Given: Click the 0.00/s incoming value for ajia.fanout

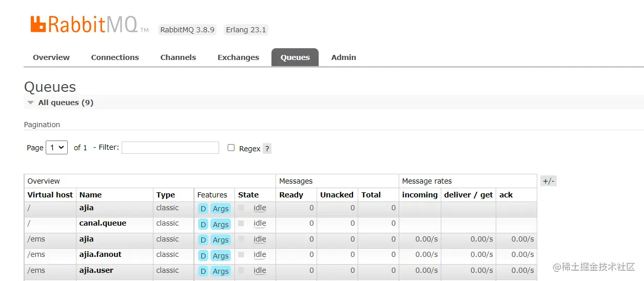Looking at the screenshot, I should tap(426, 254).
